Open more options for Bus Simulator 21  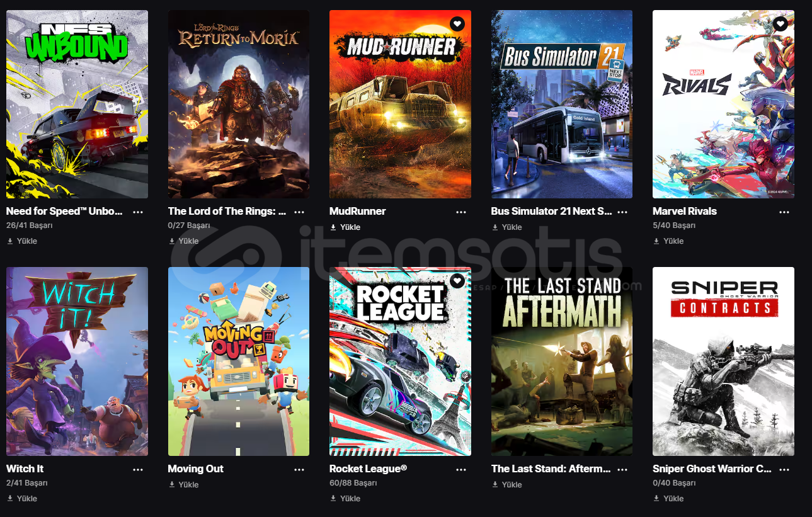click(622, 212)
